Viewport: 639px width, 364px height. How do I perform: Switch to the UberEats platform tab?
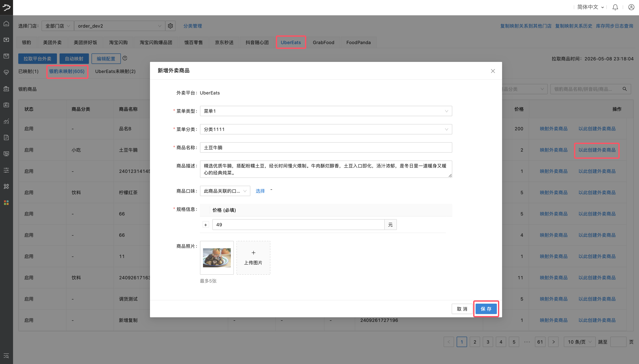point(291,42)
